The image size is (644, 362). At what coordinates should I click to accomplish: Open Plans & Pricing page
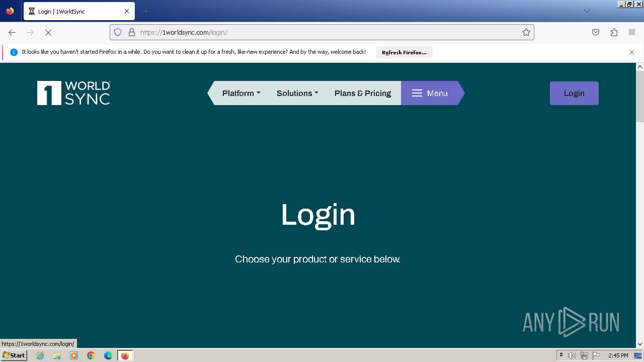(363, 93)
